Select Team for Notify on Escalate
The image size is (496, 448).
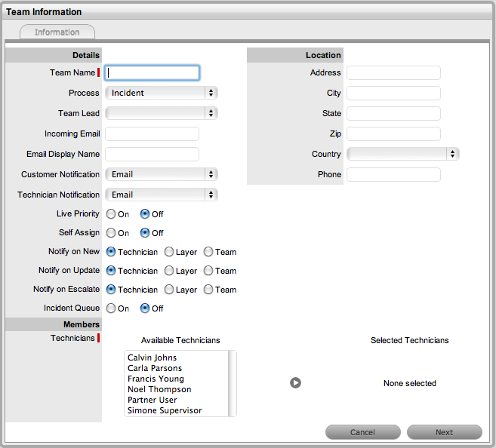(208, 290)
